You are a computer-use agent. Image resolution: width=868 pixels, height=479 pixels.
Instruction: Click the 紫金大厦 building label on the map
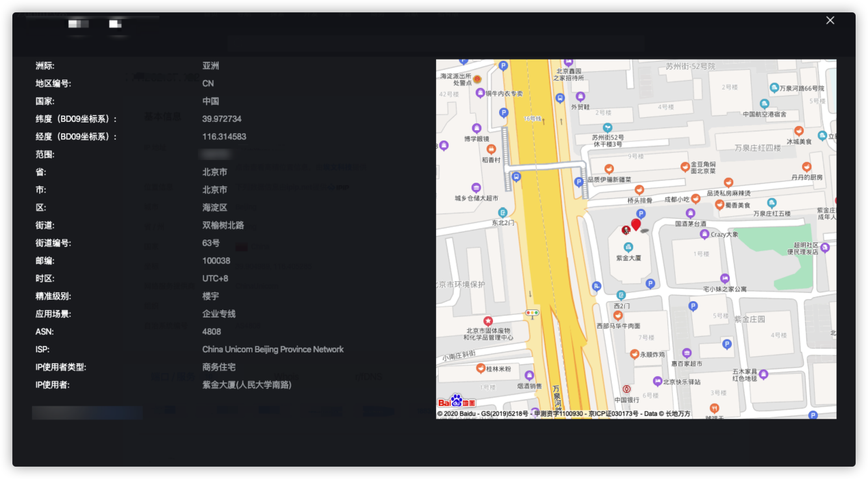(x=629, y=257)
